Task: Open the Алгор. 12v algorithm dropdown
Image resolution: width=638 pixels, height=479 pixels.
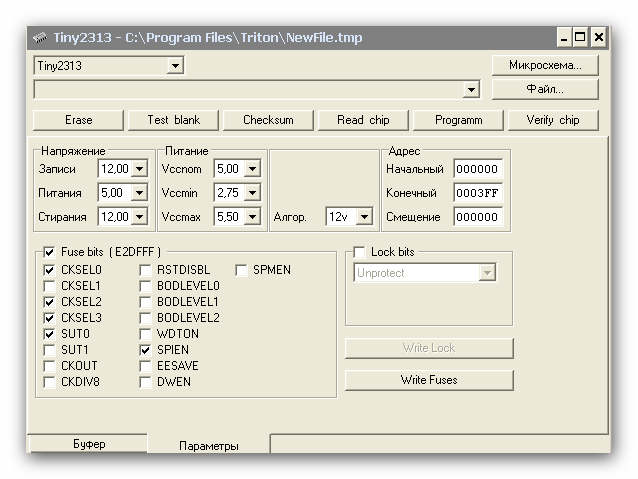Action: coord(364,217)
